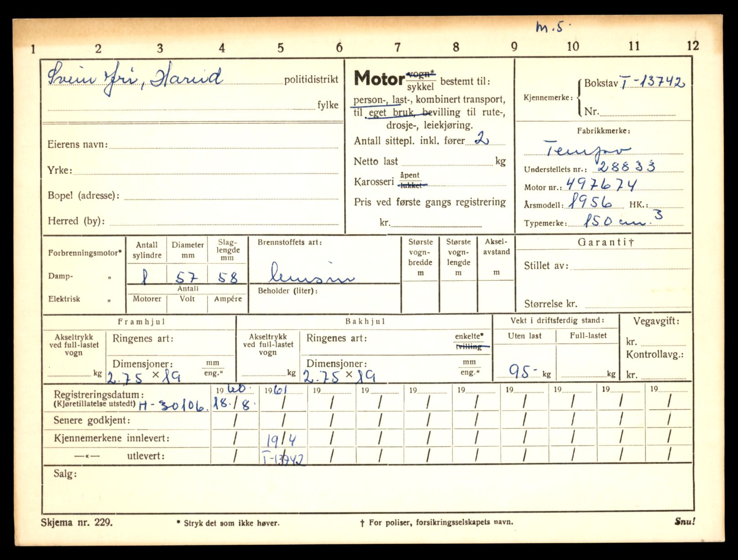Click the Framhjul Dimensjoner value 2.75 x 19
Screen dimensions: 738x560
(144, 377)
